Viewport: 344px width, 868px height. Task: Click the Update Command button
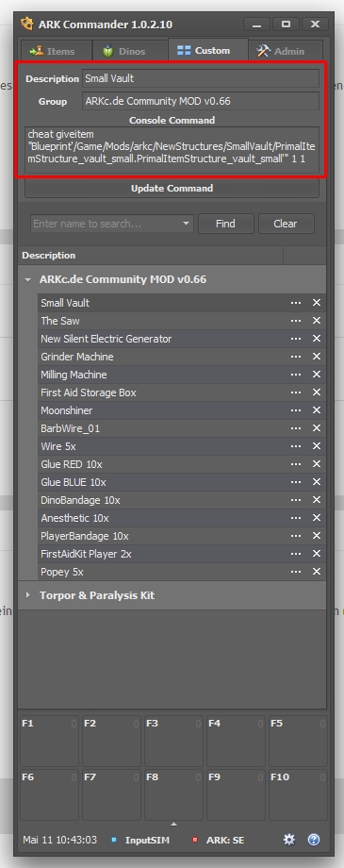172,188
